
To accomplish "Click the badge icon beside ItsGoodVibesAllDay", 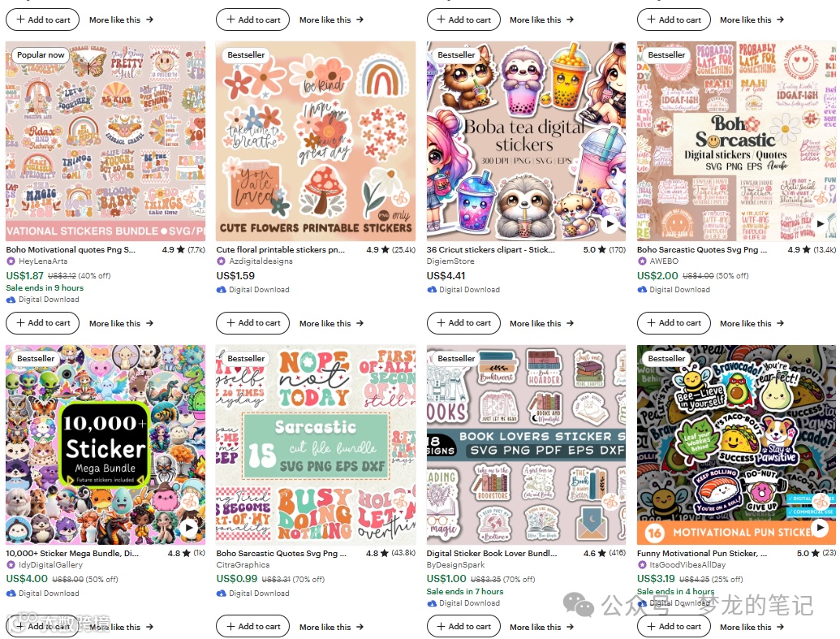I will [x=642, y=564].
